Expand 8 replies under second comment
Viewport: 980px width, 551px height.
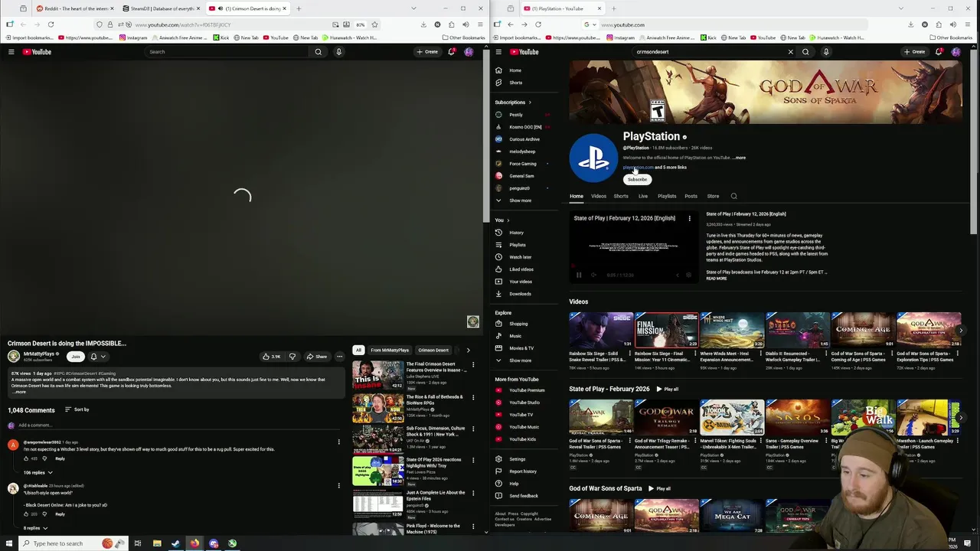[x=35, y=528]
